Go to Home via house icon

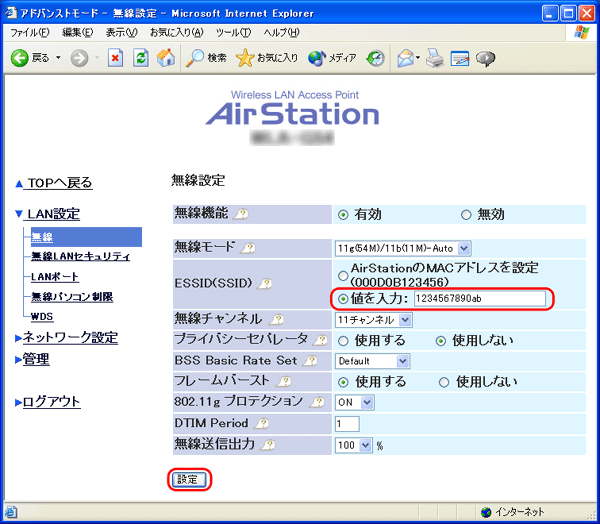click(166, 58)
